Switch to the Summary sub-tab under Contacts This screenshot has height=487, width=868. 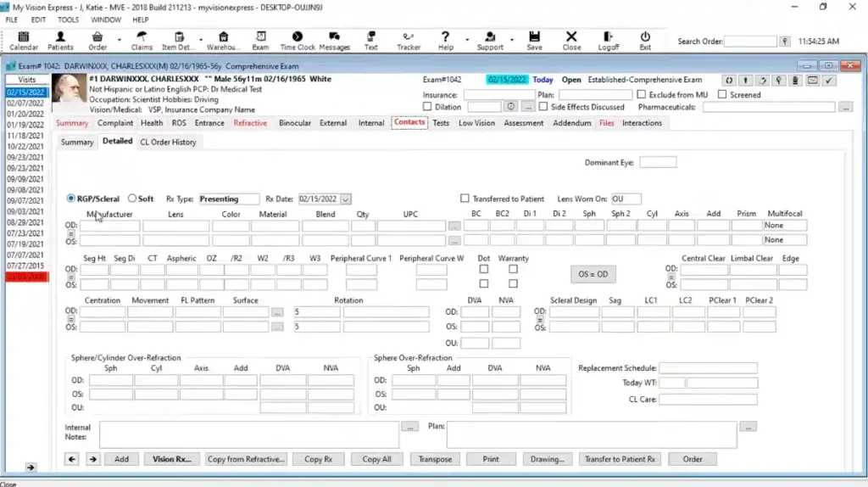click(x=77, y=142)
